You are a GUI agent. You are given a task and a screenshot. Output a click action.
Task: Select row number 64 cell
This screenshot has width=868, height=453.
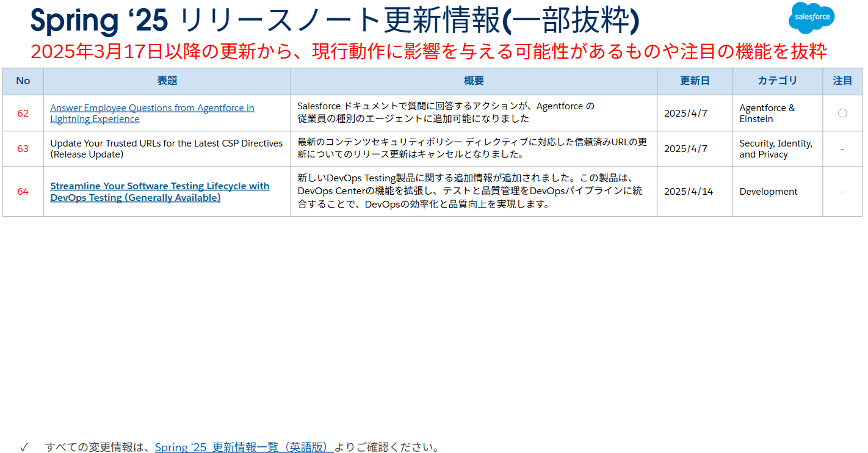point(23,191)
